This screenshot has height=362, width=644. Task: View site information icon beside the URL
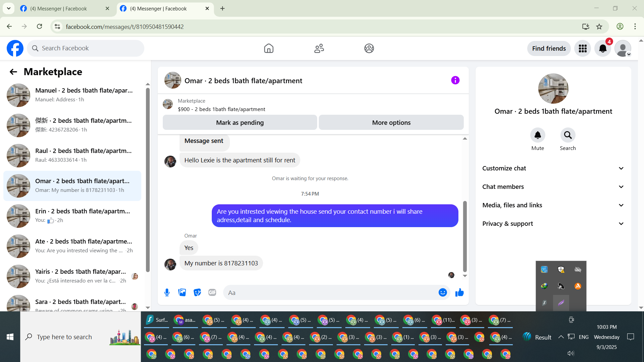click(57, 27)
